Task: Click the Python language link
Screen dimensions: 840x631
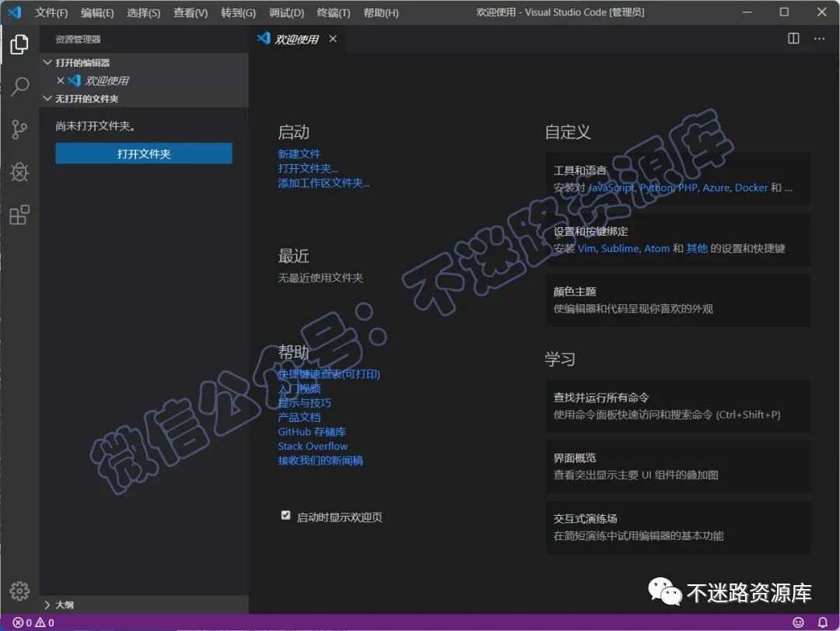Action: 656,188
